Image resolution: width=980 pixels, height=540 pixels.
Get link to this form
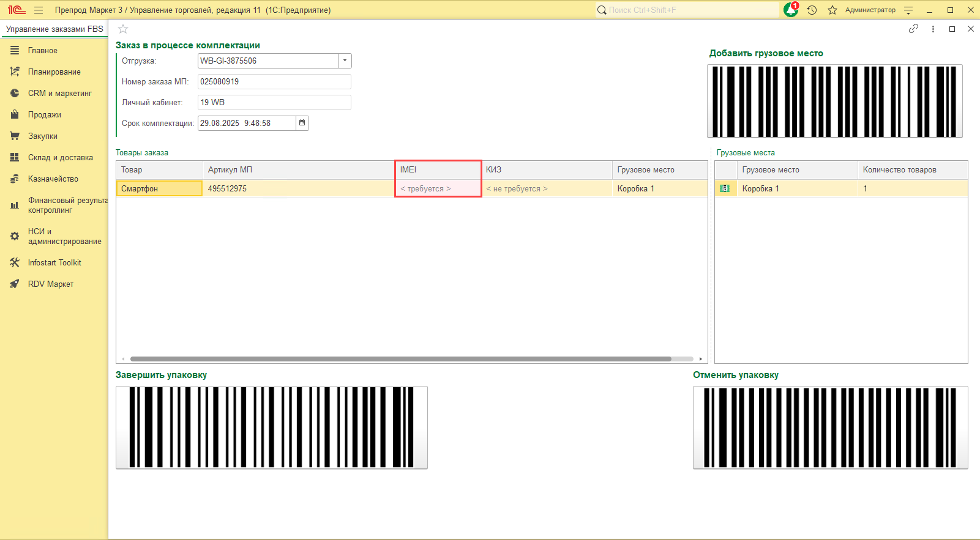pyautogui.click(x=913, y=29)
